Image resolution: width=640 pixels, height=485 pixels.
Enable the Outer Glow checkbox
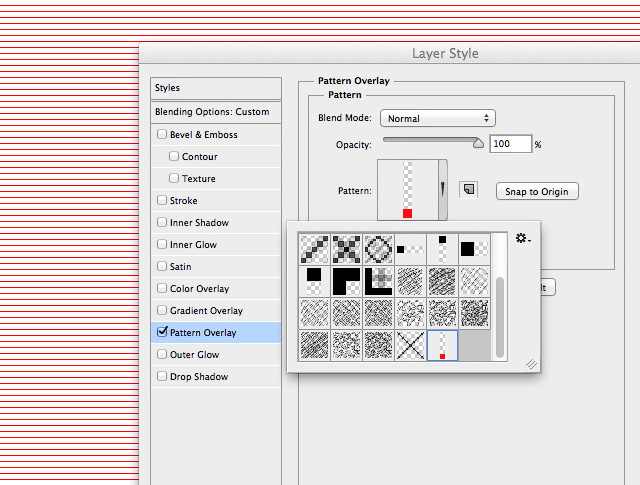pos(162,354)
